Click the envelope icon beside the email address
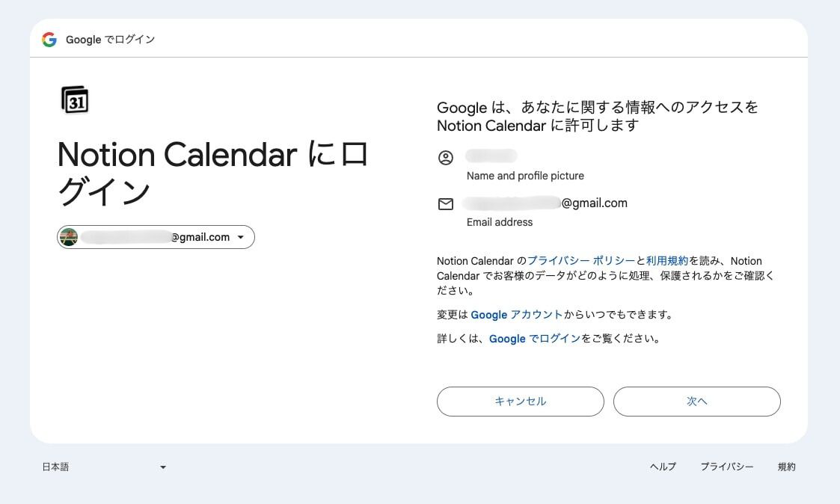This screenshot has height=504, width=840. pyautogui.click(x=446, y=203)
